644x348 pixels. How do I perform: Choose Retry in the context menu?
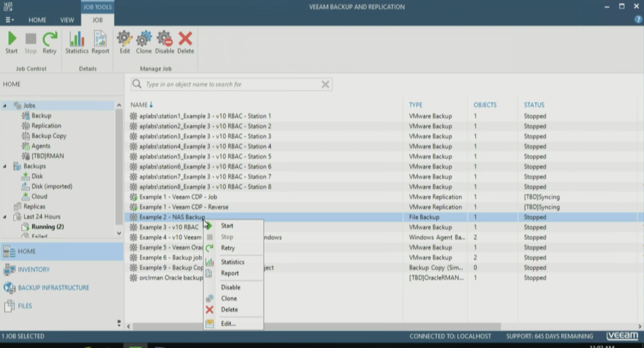pos(233,248)
